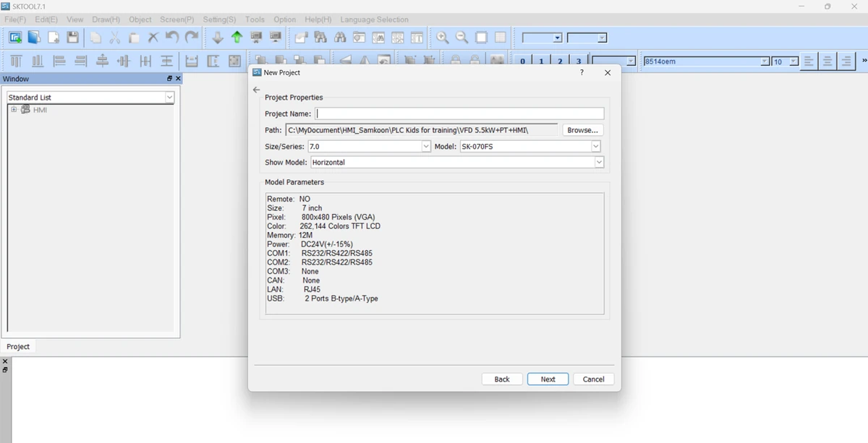Click the Zoom In magnifier icon
This screenshot has height=443, width=868.
point(443,38)
